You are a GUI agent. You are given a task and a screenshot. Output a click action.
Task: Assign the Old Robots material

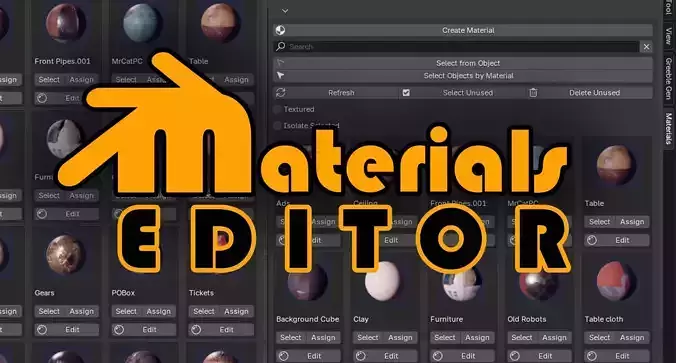coord(554,338)
